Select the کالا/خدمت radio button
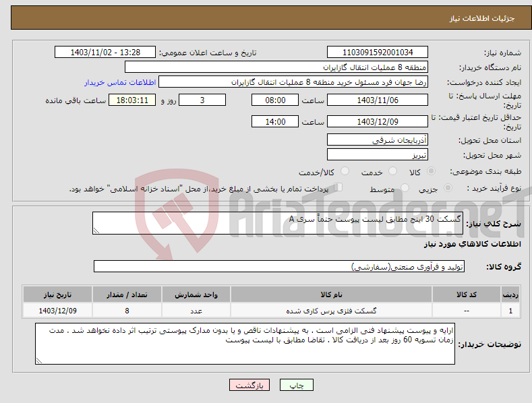The image size is (532, 403). pyautogui.click(x=345, y=171)
